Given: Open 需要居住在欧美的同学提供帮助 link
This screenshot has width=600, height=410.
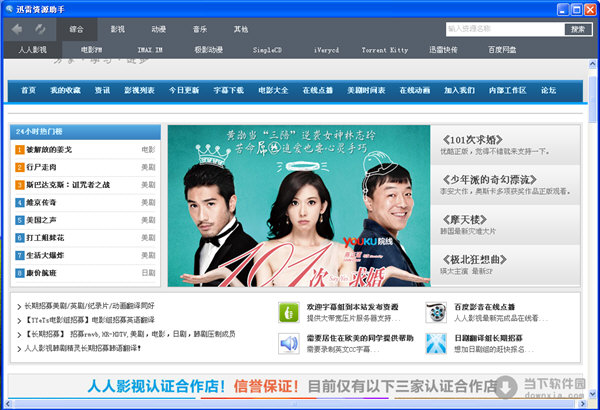Looking at the screenshot, I should pos(360,338).
